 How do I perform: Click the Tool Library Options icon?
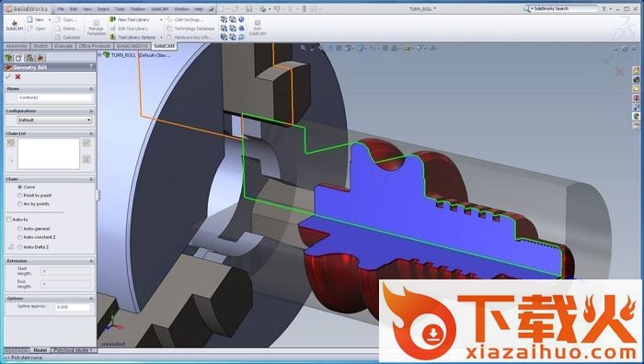(x=113, y=37)
